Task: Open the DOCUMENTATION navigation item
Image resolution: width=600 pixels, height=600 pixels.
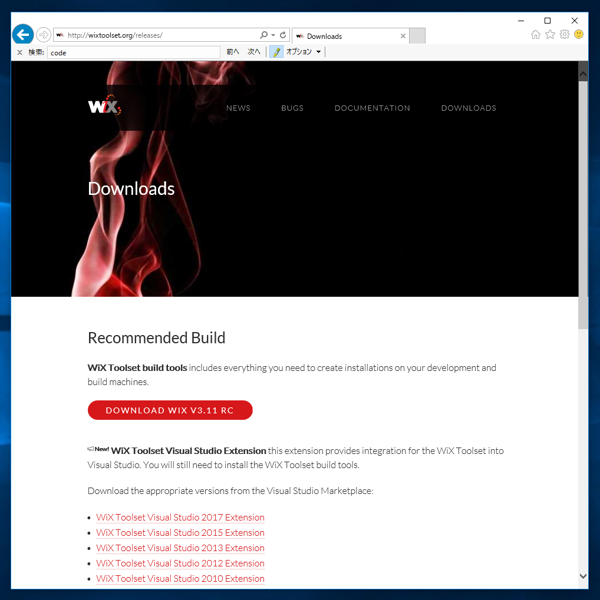Action: click(x=372, y=108)
